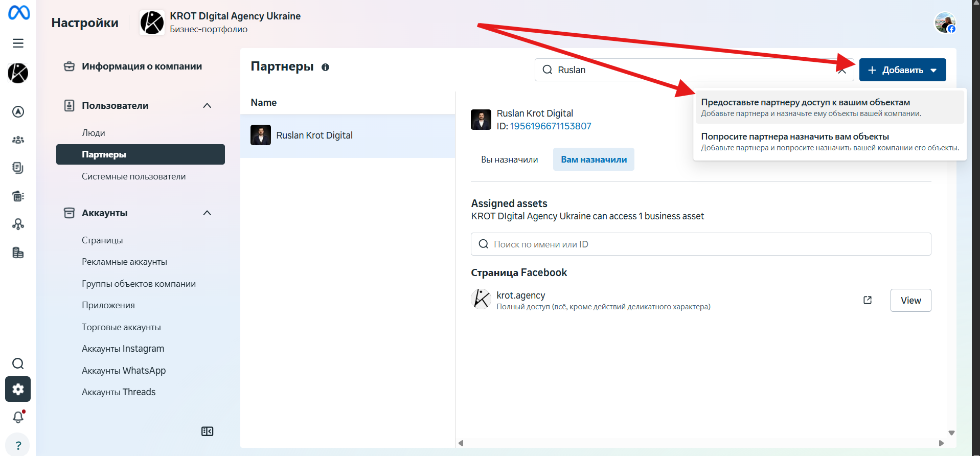
Task: Open the user profile avatar at top right
Action: pos(945,22)
